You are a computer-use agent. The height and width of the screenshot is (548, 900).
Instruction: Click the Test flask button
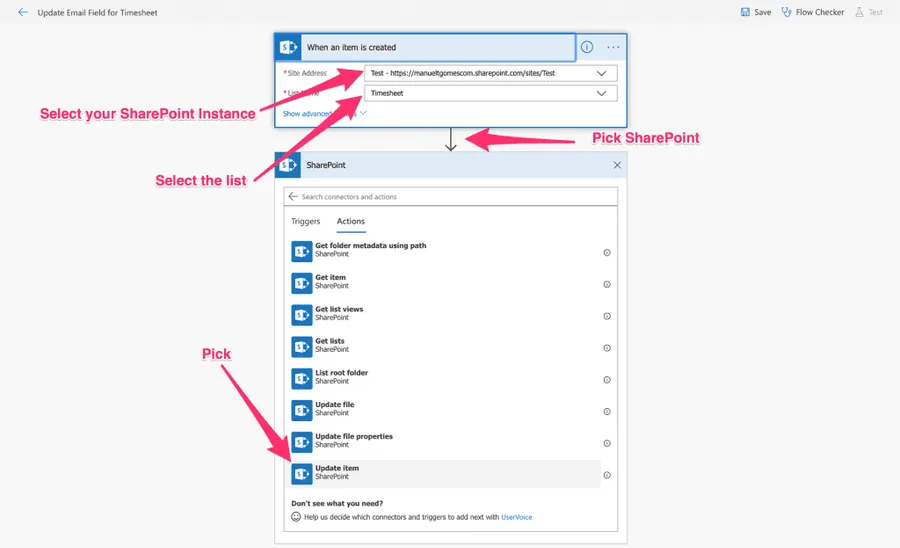(x=869, y=13)
